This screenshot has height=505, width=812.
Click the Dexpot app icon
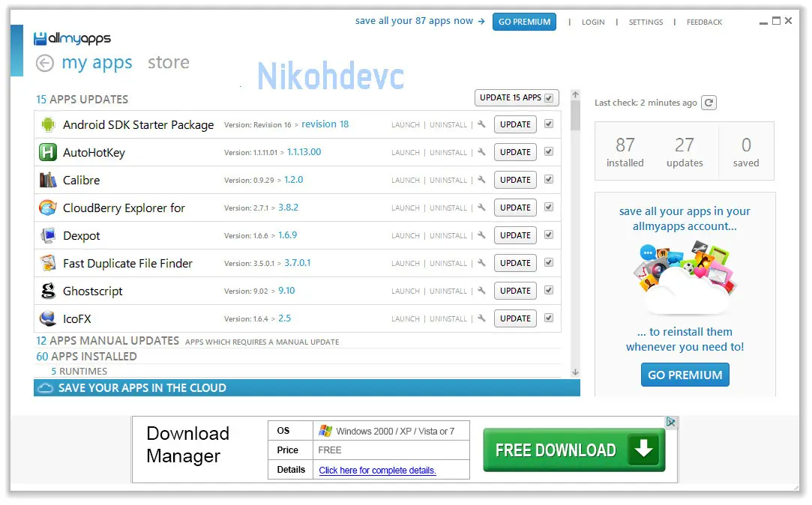[48, 235]
